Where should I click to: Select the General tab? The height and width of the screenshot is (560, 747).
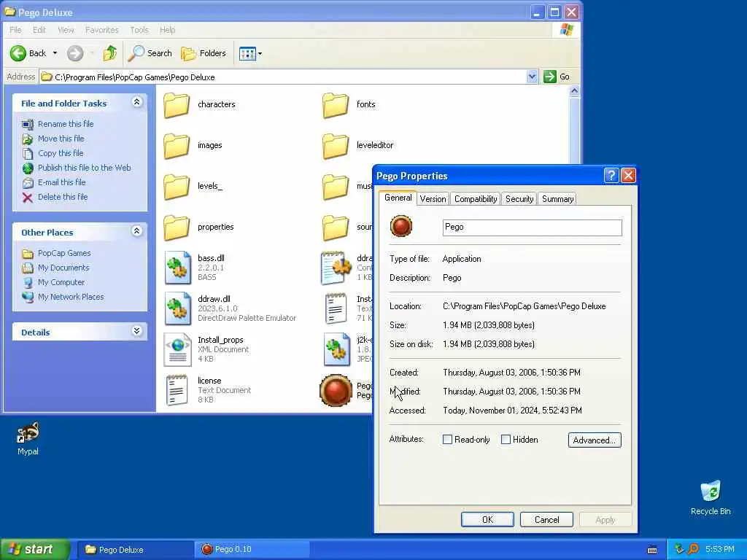click(x=398, y=198)
